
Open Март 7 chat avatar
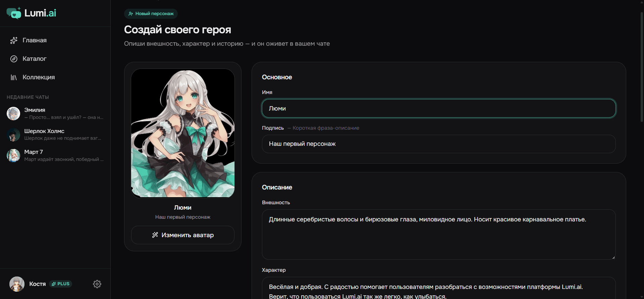click(13, 156)
